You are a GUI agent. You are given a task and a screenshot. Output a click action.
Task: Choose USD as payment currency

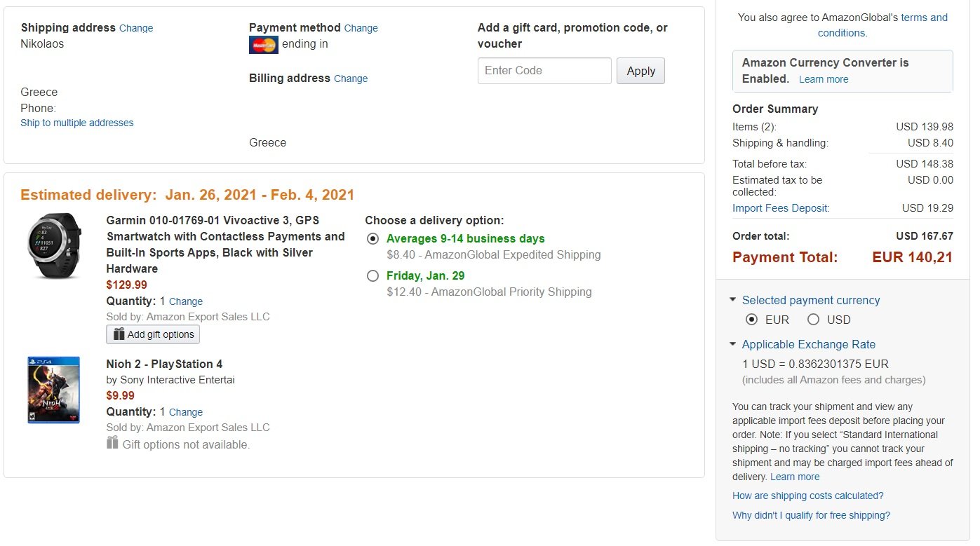(814, 320)
